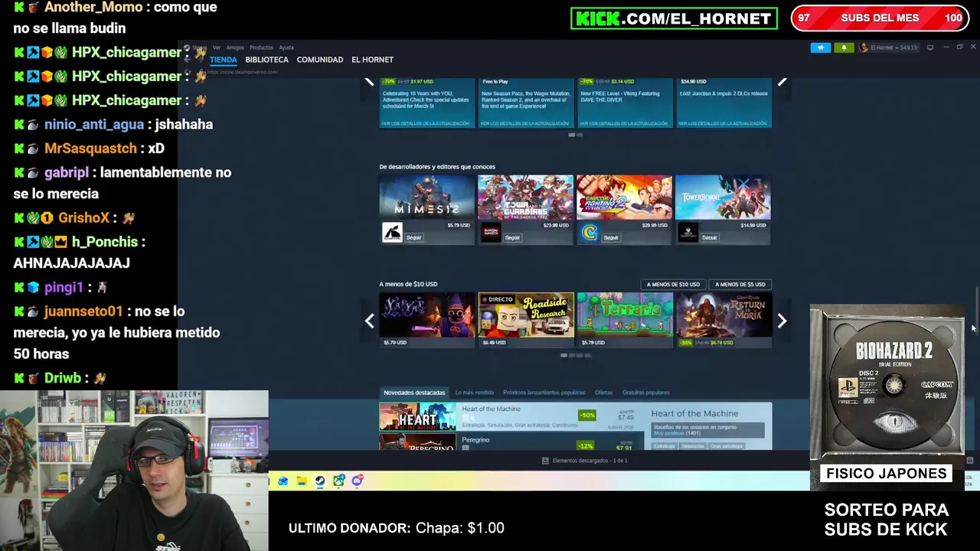Screen dimensions: 980x551
Task: Select the Gratuitos populares tab
Action: [645, 393]
